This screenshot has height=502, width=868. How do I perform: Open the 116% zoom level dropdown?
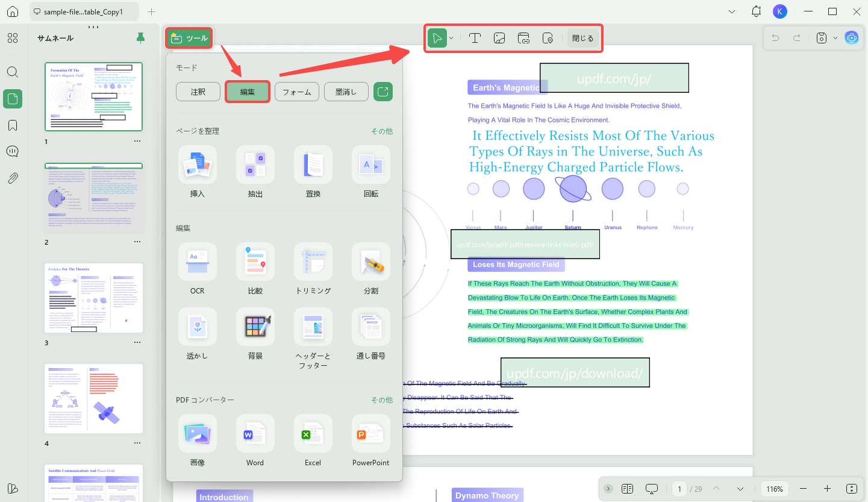[774, 489]
